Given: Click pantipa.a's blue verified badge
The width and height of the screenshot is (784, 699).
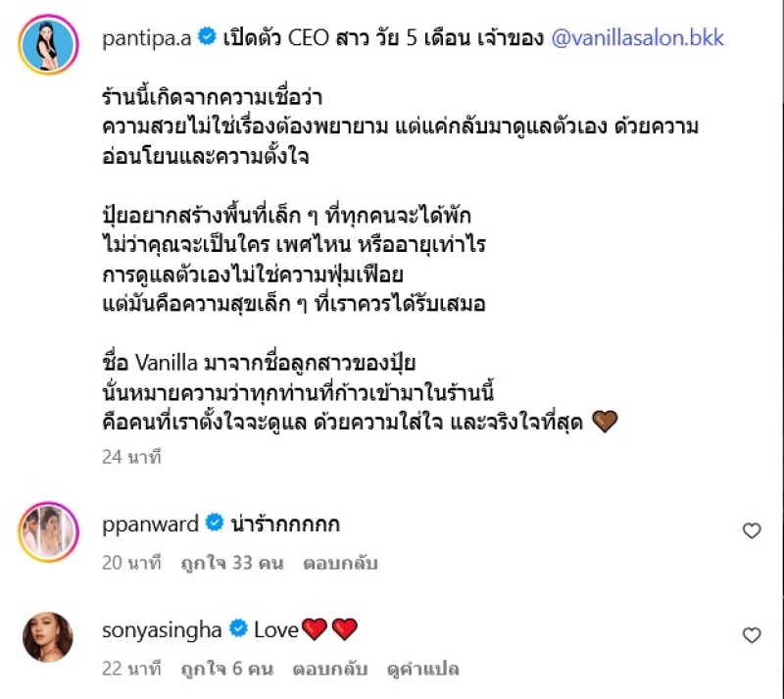Looking at the screenshot, I should tap(207, 37).
